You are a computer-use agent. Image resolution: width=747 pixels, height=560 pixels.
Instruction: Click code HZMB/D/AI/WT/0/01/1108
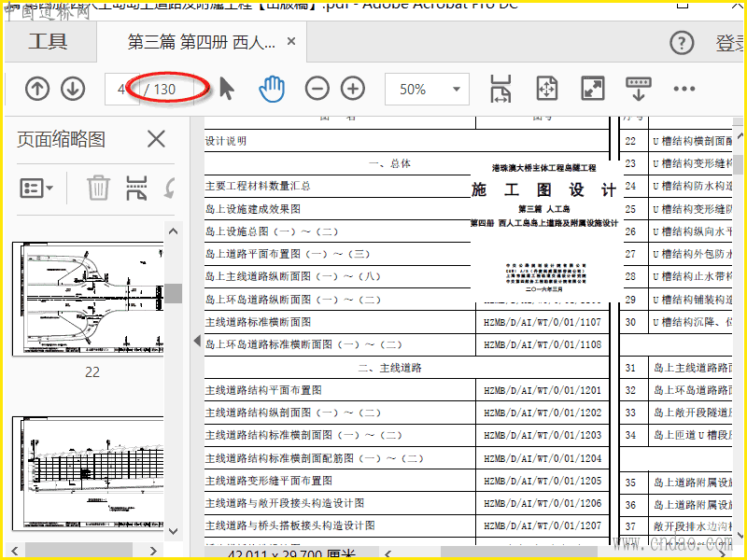click(543, 344)
